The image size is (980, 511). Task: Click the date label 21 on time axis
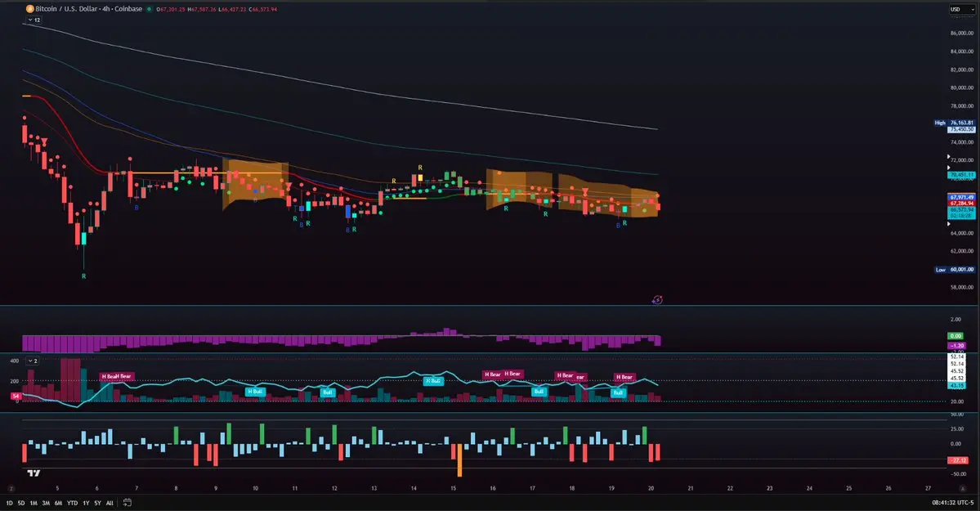tap(691, 488)
